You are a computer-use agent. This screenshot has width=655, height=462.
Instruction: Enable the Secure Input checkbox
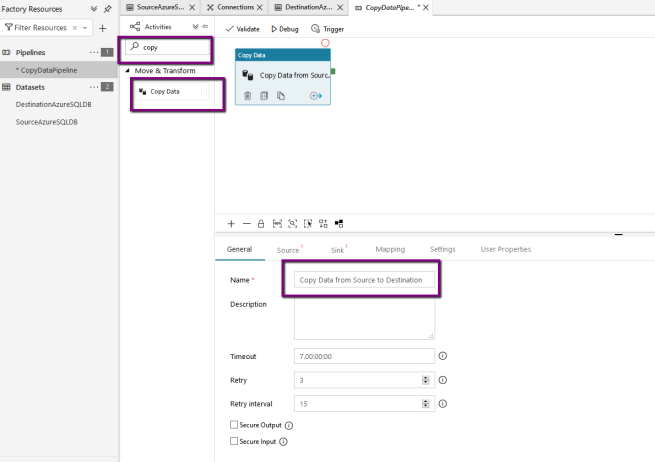click(234, 441)
